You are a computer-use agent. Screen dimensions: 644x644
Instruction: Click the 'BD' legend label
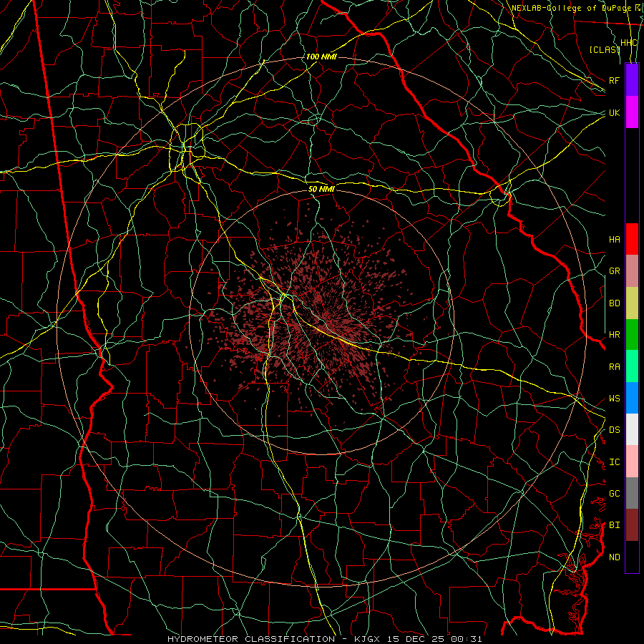coord(614,303)
